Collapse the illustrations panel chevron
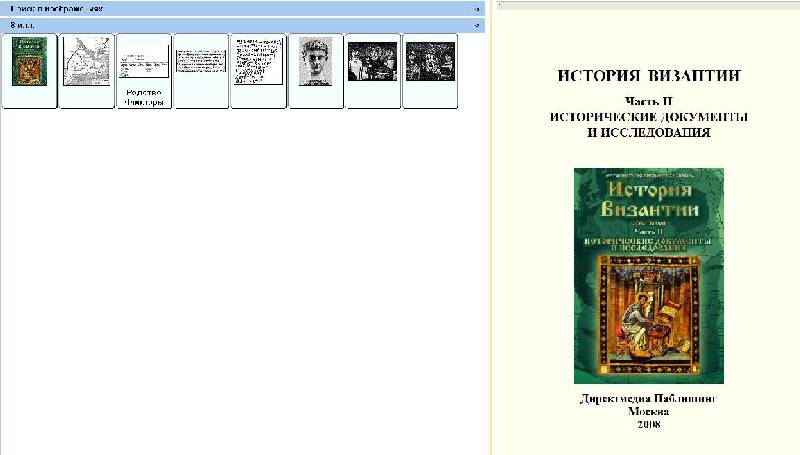This screenshot has height=455, width=800. point(477,25)
